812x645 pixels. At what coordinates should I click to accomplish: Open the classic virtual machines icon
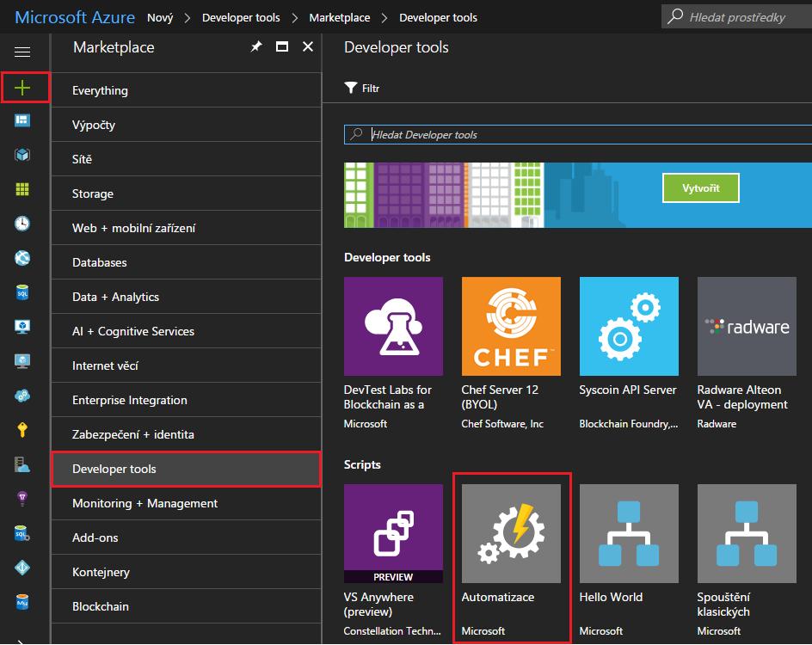(22, 361)
